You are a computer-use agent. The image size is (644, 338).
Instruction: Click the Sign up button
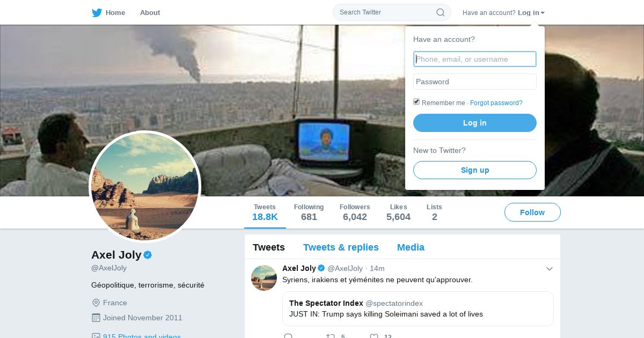pyautogui.click(x=475, y=170)
